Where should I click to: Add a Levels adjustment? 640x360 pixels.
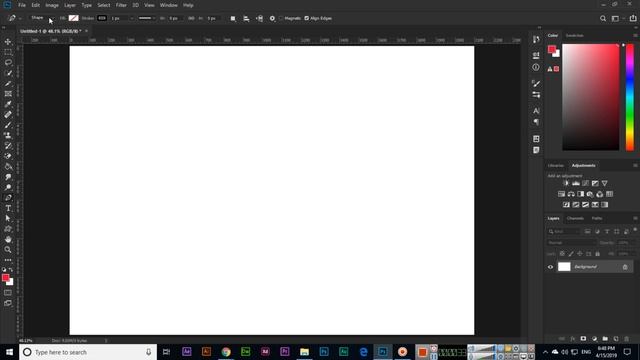(576, 183)
